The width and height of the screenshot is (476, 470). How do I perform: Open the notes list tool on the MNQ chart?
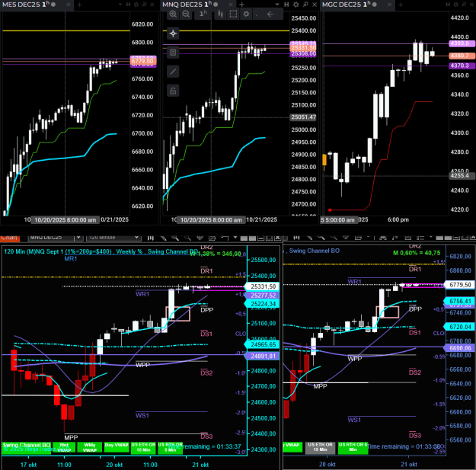[x=173, y=53]
